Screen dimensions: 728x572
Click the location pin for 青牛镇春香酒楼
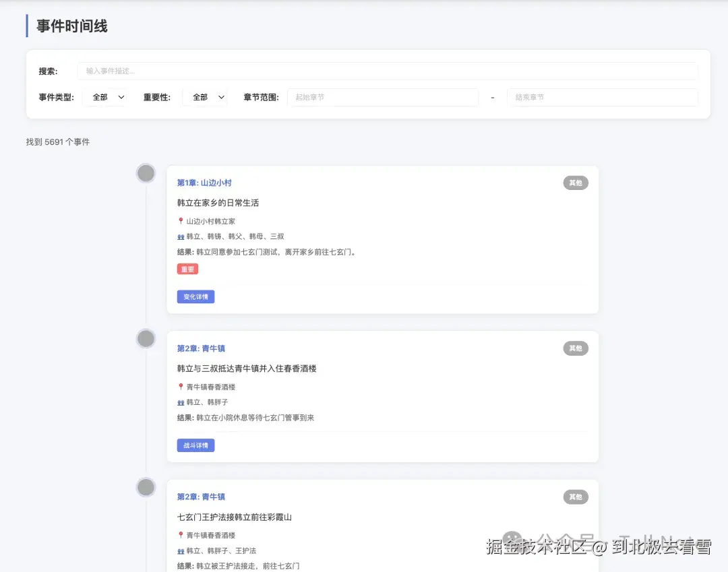[179, 387]
